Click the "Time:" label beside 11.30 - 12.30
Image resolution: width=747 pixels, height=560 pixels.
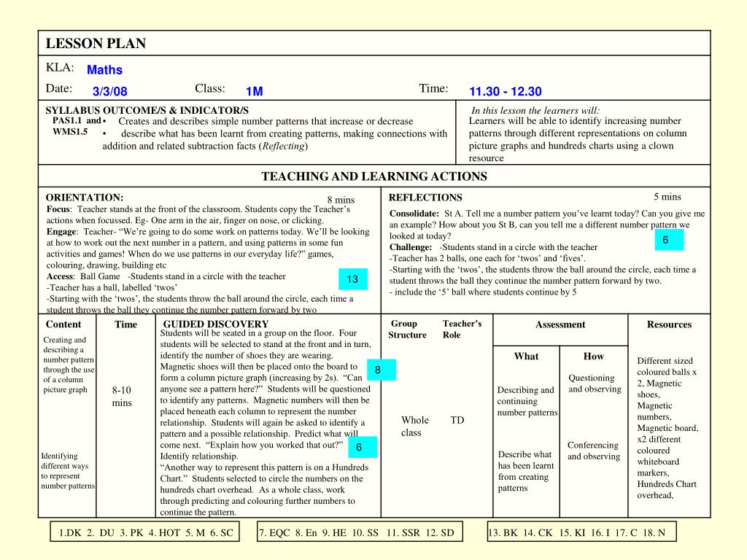pos(433,88)
